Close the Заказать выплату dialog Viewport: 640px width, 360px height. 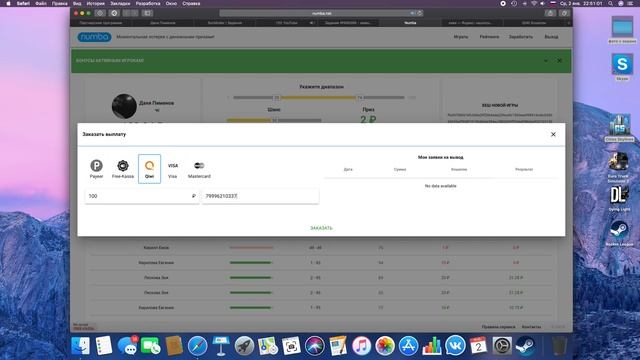pyautogui.click(x=553, y=134)
